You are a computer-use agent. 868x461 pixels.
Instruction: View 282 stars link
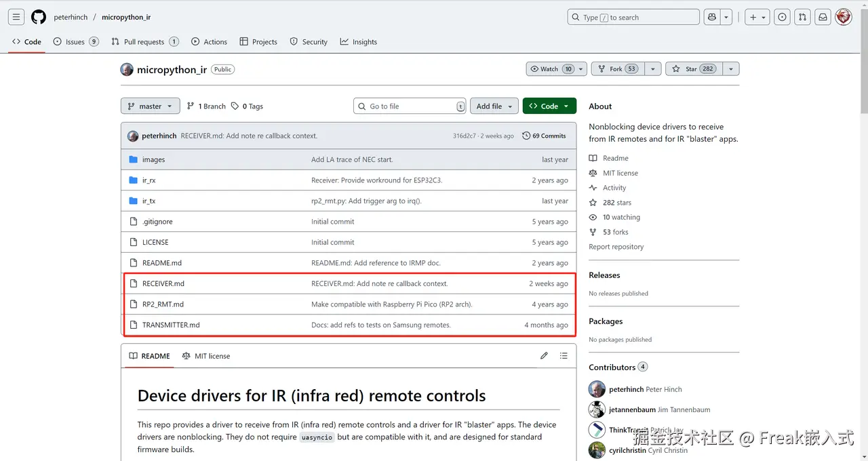[x=610, y=203]
